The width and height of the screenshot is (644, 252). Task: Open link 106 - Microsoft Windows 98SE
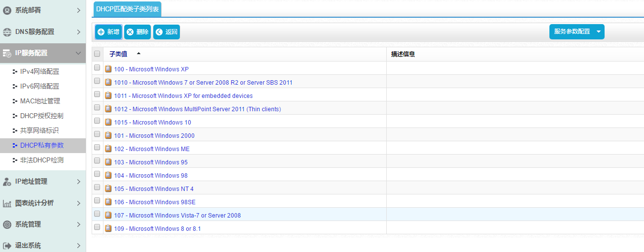click(155, 202)
